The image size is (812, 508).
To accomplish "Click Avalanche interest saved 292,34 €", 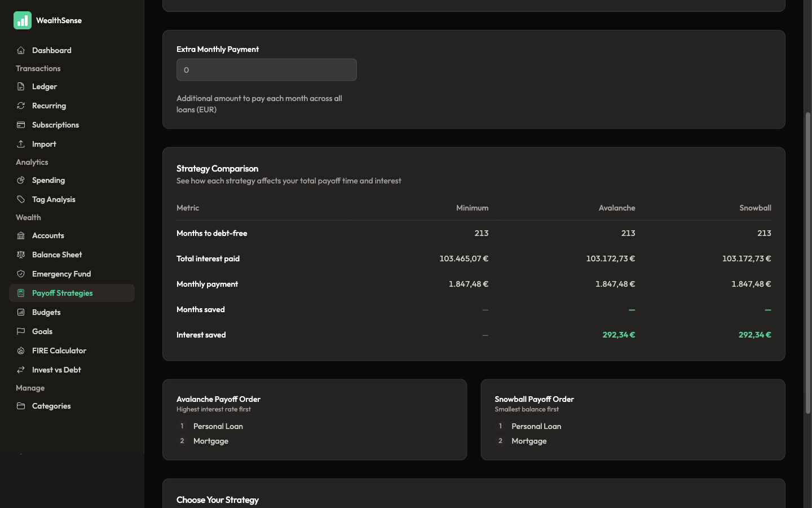I will [619, 335].
